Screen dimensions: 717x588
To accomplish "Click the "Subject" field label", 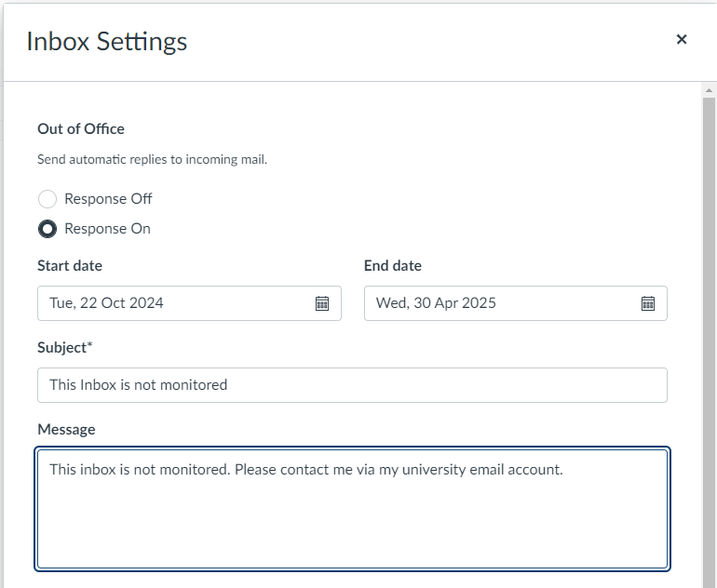I will [64, 348].
